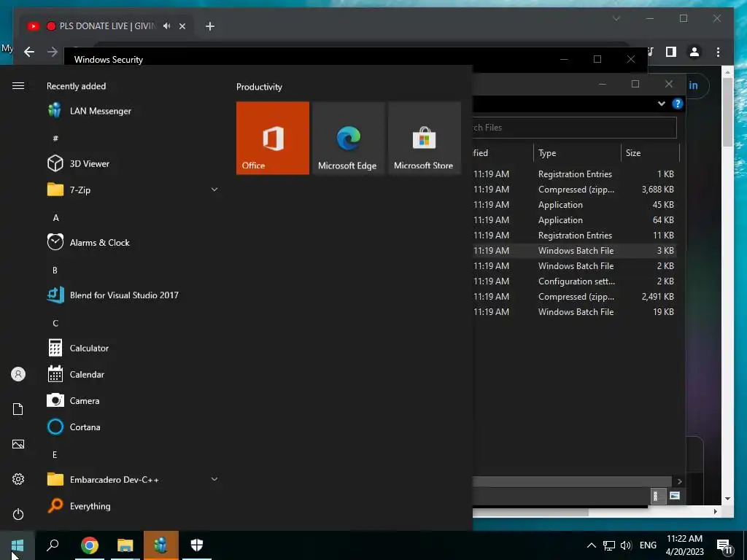Screen dimensions: 747x560
Task: Click the C letter header in app list
Action: (x=55, y=323)
